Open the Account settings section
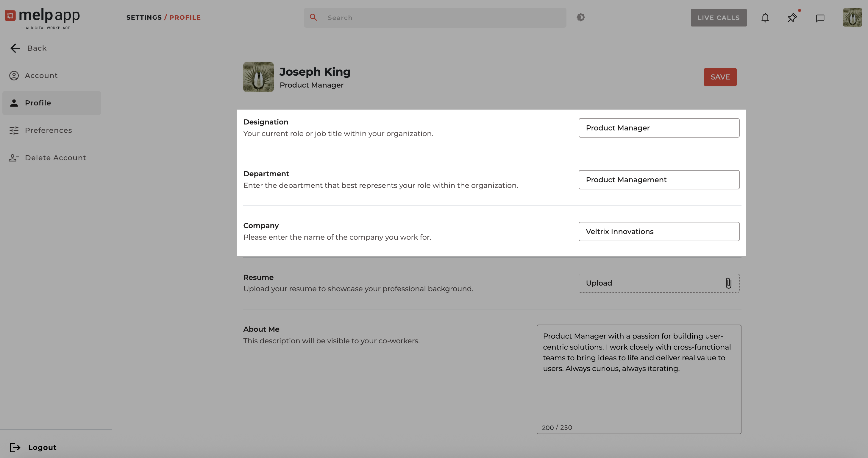The image size is (868, 458). 41,76
